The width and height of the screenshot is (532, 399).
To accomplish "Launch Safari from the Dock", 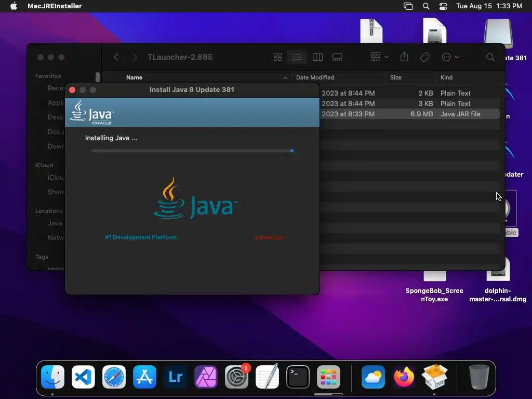I will [x=114, y=377].
